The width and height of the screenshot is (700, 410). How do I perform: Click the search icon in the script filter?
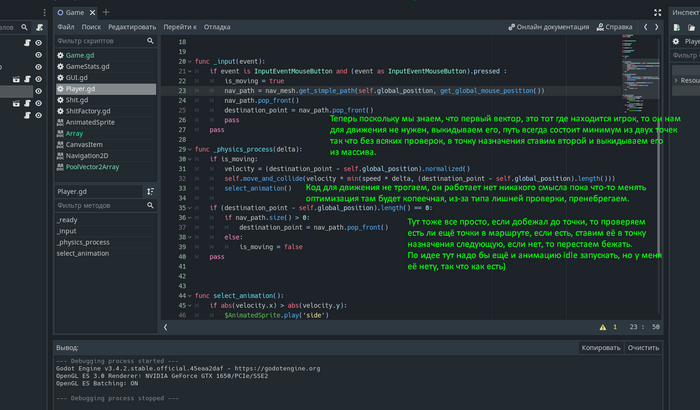tap(151, 41)
